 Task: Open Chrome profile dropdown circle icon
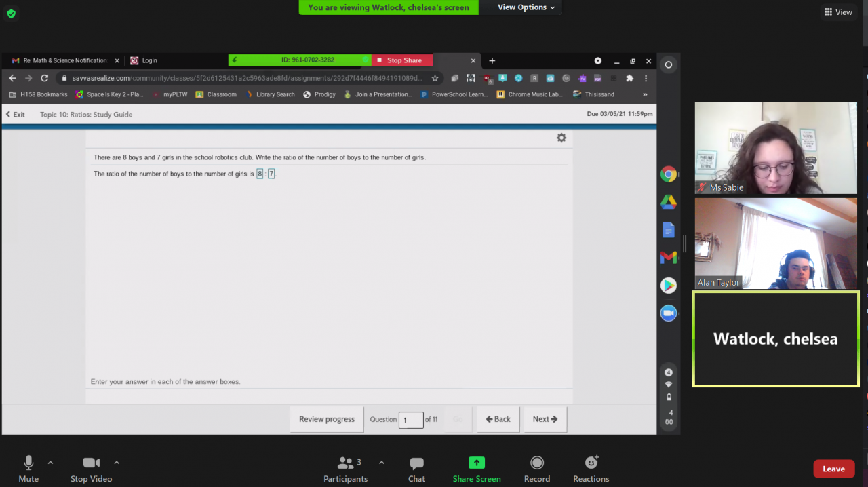click(x=598, y=60)
